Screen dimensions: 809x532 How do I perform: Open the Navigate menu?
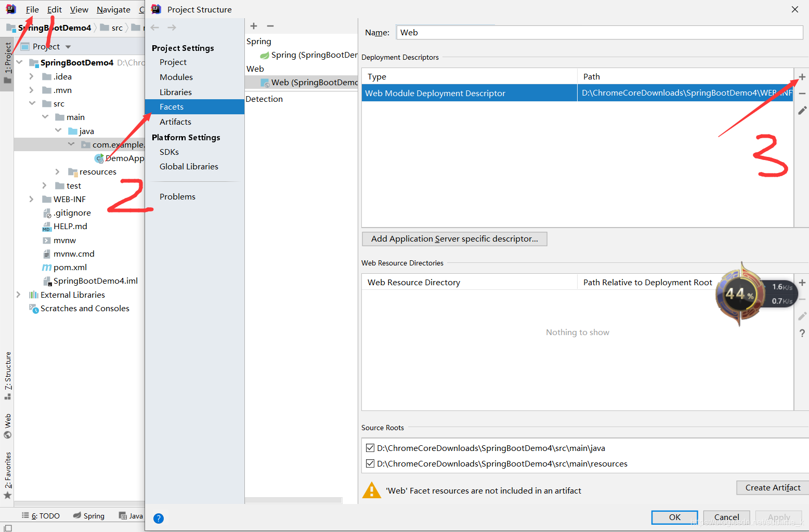pyautogui.click(x=113, y=9)
